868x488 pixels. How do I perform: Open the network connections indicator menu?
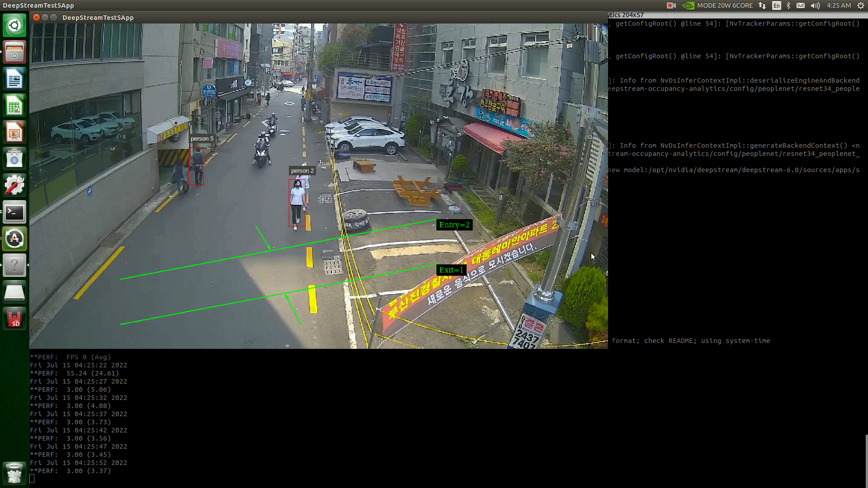(x=762, y=5)
